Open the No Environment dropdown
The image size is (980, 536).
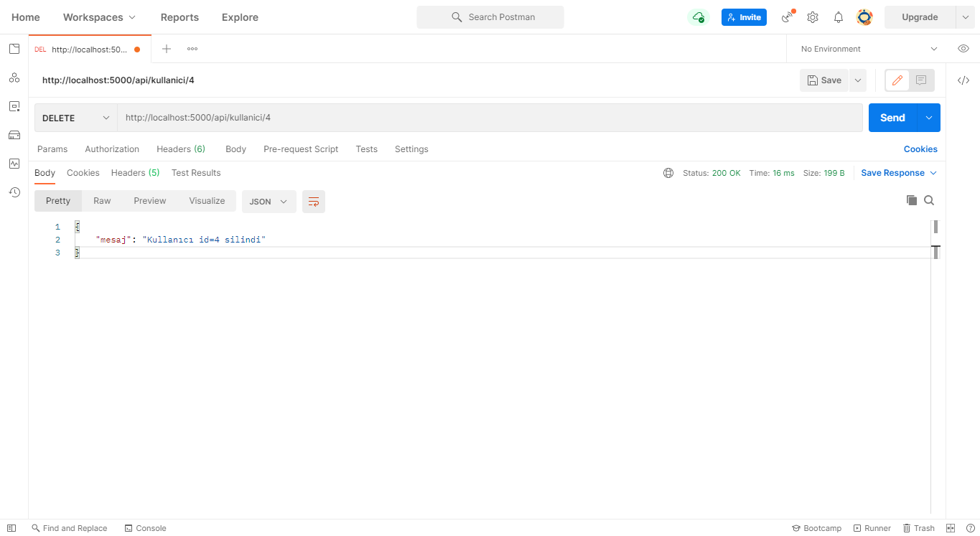(869, 49)
